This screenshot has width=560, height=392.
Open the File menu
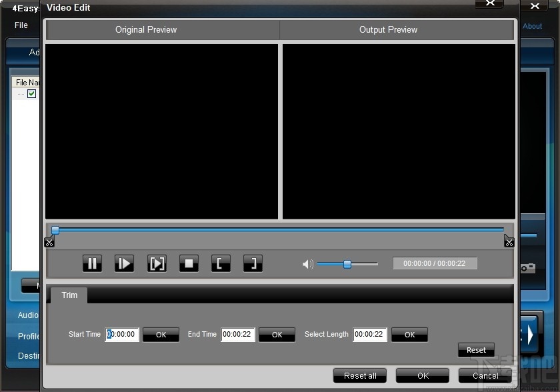pos(21,25)
